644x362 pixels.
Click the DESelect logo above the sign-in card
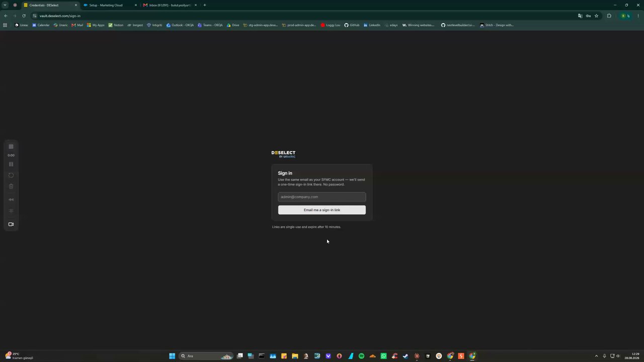(283, 154)
